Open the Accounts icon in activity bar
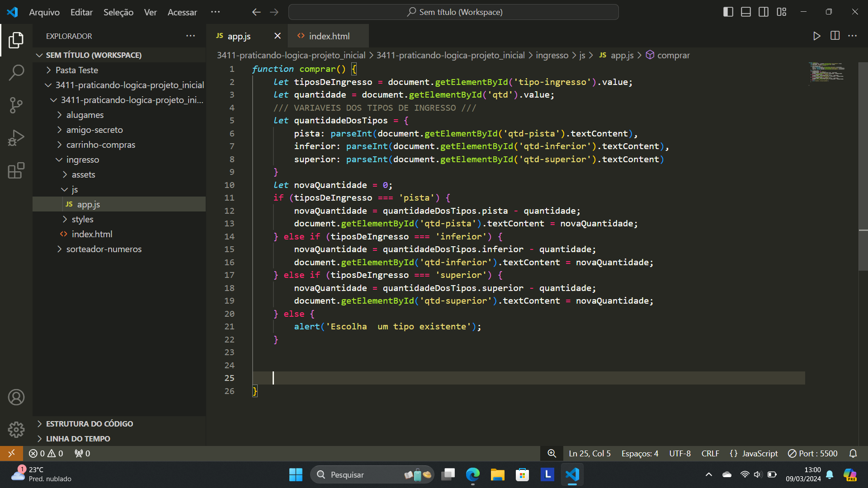This screenshot has height=488, width=868. 16,397
